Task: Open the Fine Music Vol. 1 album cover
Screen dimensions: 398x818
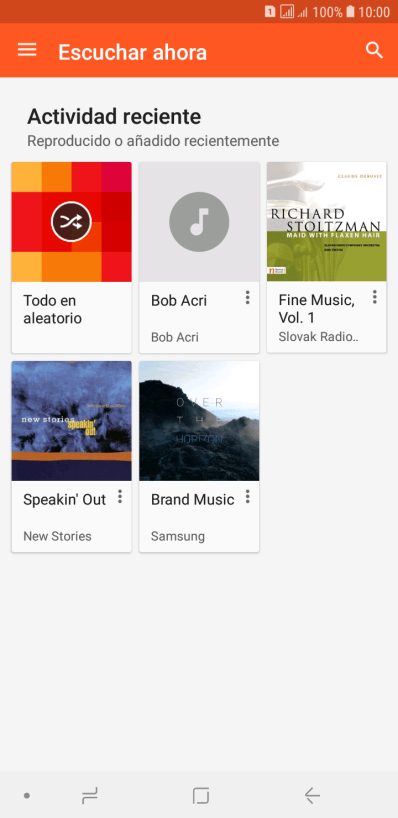Action: pyautogui.click(x=327, y=222)
